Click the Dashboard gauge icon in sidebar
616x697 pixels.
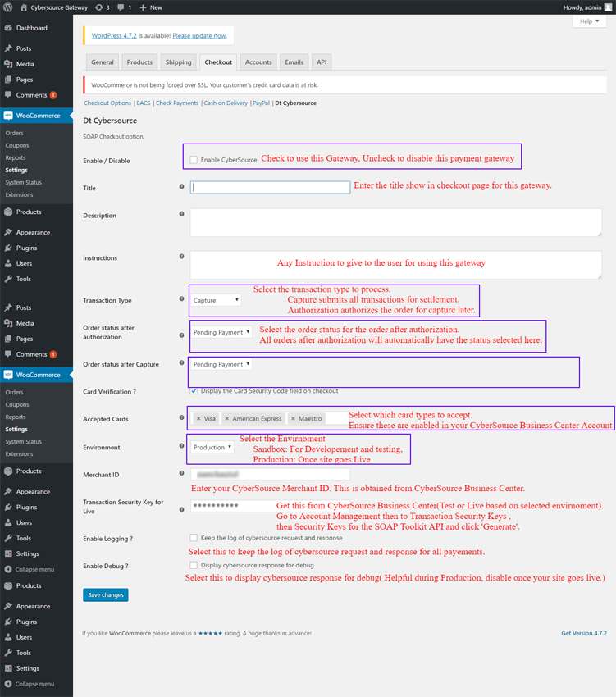[x=8, y=28]
